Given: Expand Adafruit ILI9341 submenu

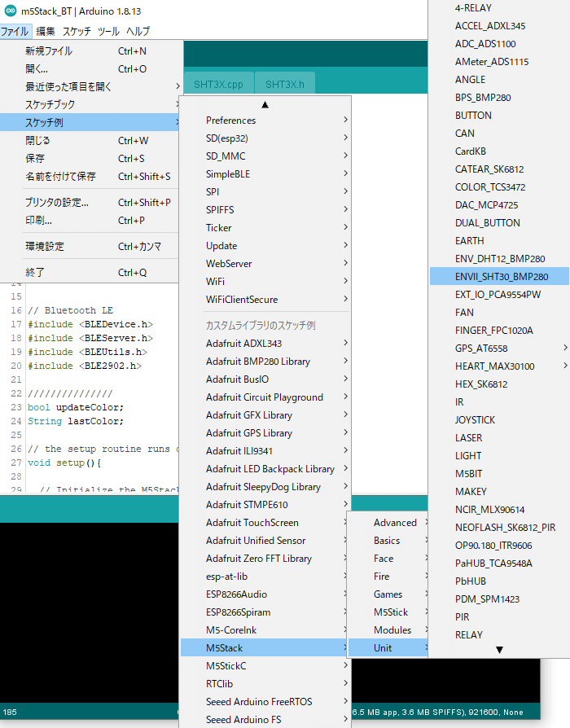Looking at the screenshot, I should pyautogui.click(x=265, y=451).
